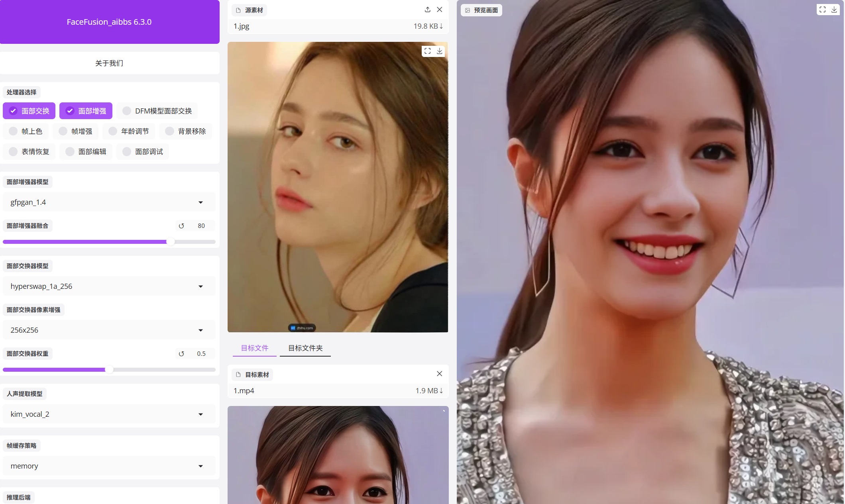845x504 pixels.
Task: Adjust the 面部交换器权重 slider
Action: (109, 370)
